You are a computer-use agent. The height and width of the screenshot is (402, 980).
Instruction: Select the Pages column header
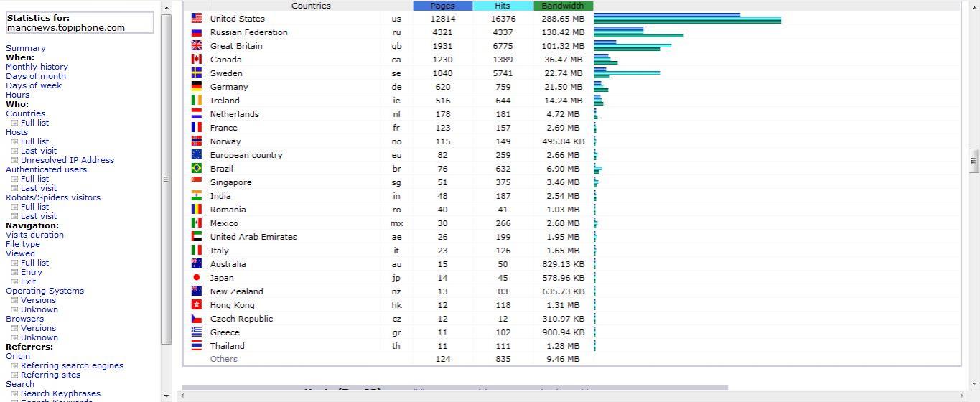[443, 6]
